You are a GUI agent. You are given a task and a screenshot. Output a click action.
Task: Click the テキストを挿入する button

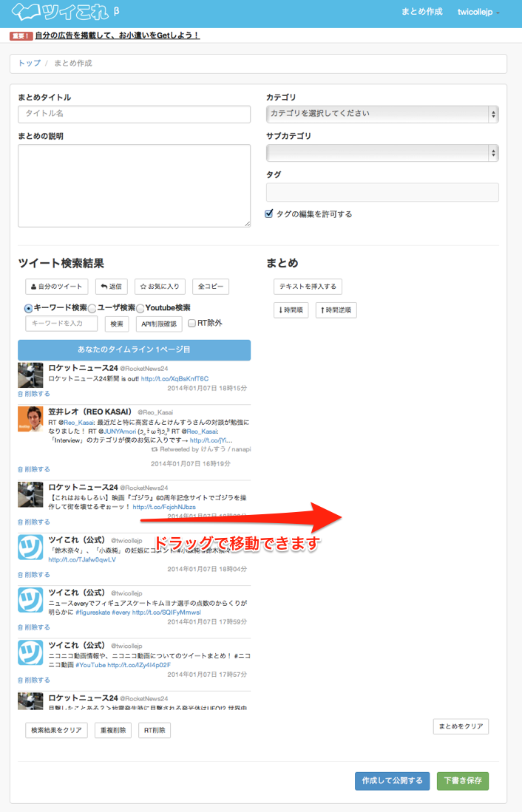point(308,287)
